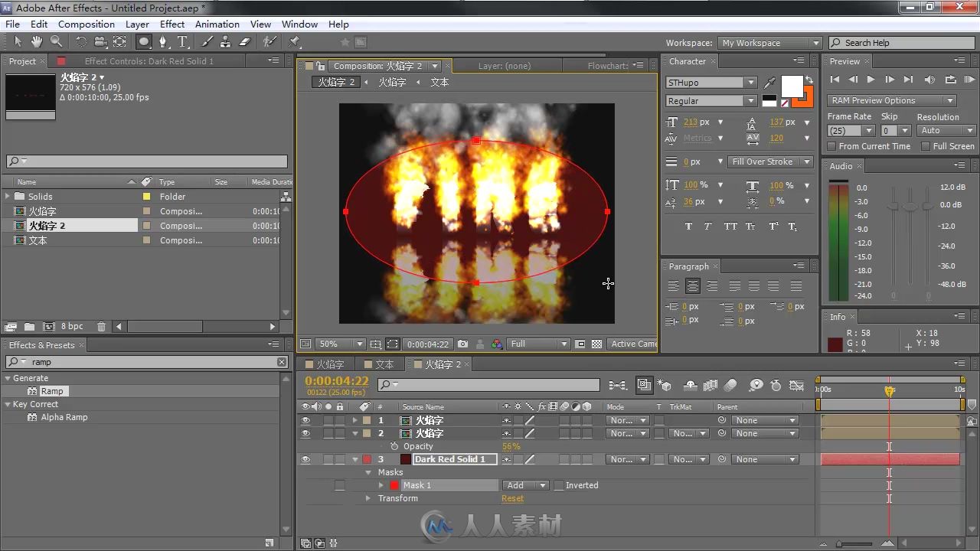Select the Pen tool
980x551 pixels.
[163, 42]
